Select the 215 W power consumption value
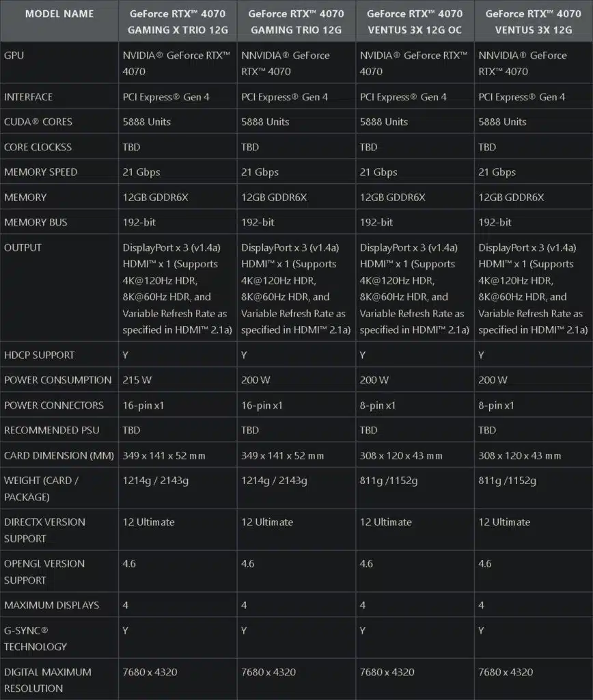The height and width of the screenshot is (700, 593). pos(137,380)
